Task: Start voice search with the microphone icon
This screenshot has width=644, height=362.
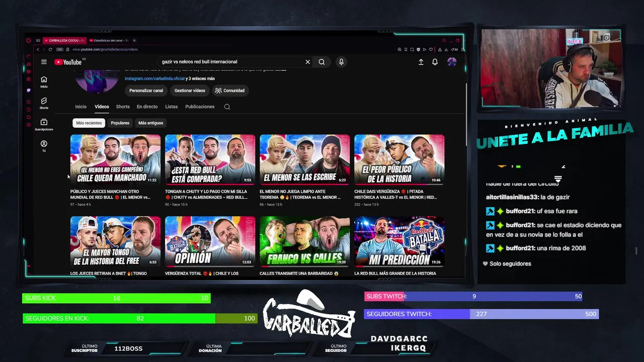Action: (x=341, y=62)
